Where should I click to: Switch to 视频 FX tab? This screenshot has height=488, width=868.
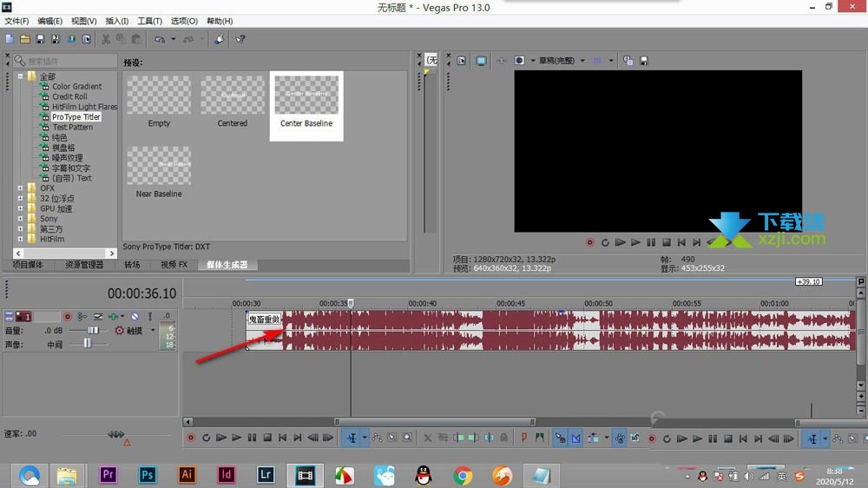point(174,265)
